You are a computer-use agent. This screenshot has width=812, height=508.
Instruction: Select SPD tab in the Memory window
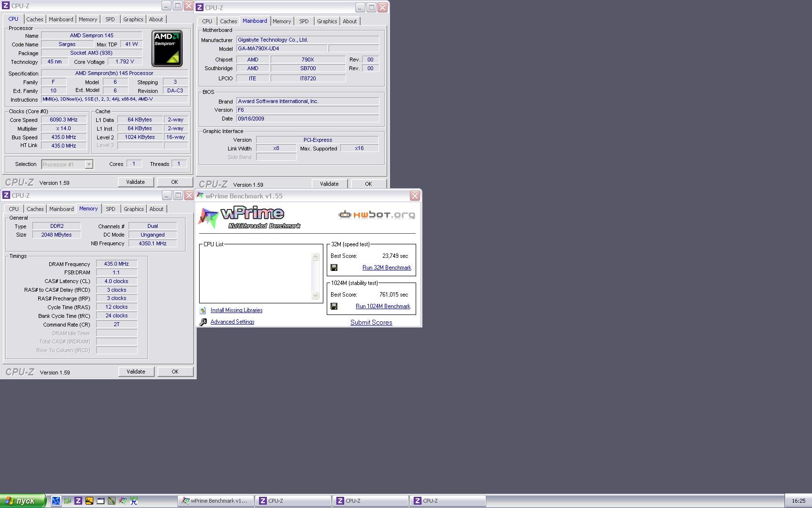[x=111, y=209]
